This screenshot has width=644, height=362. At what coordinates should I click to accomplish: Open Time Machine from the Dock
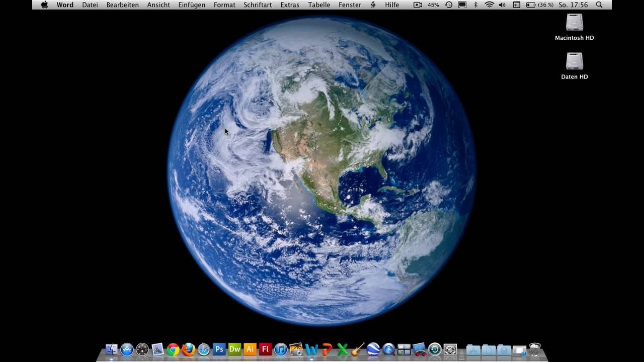click(435, 349)
